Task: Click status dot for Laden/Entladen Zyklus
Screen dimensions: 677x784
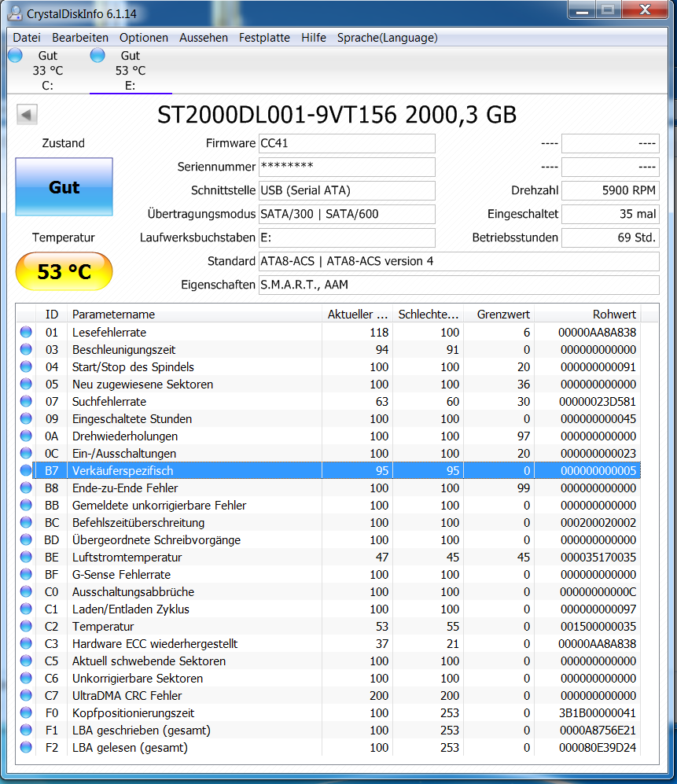Action: pos(26,609)
